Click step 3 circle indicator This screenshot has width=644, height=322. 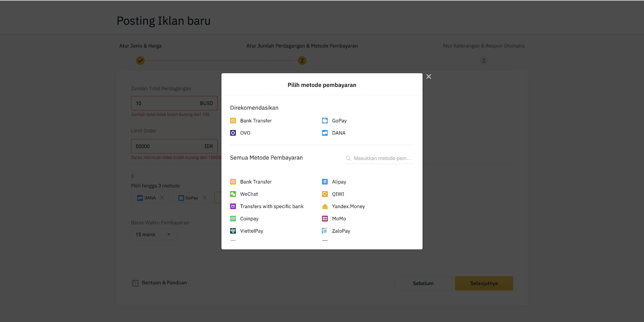click(483, 61)
